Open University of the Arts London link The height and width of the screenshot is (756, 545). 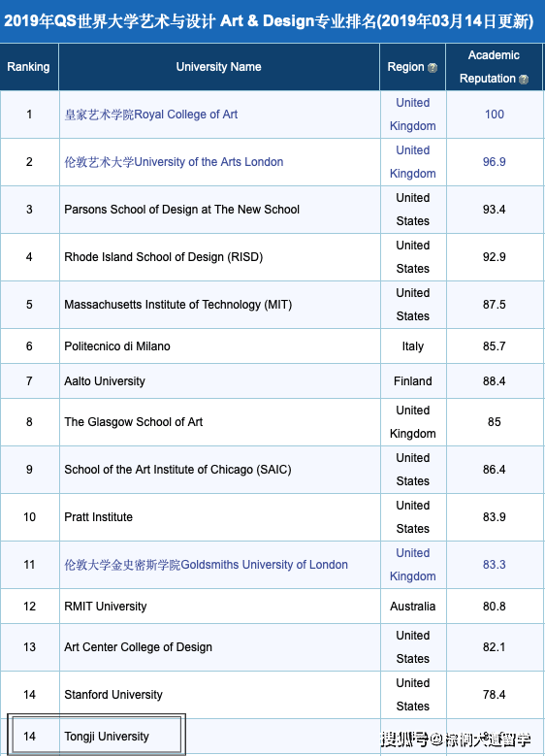pos(174,162)
